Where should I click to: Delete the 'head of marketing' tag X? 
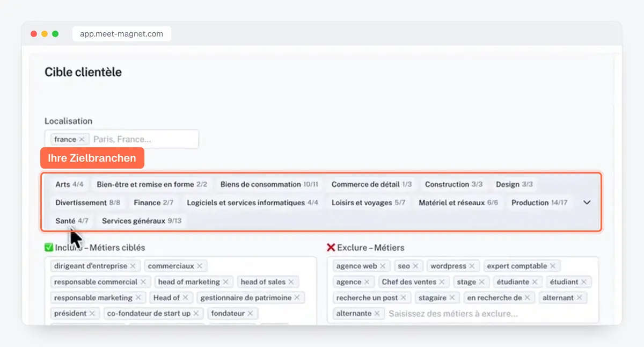point(226,282)
